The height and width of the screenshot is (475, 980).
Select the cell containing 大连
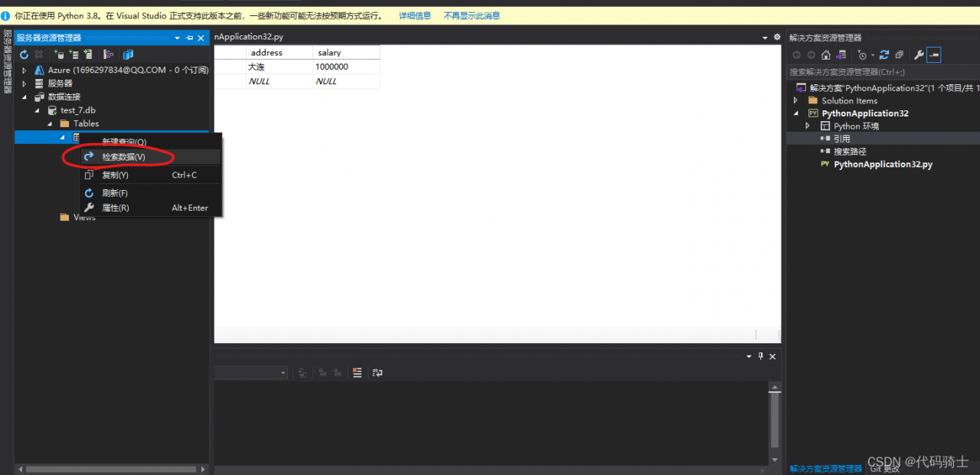279,67
